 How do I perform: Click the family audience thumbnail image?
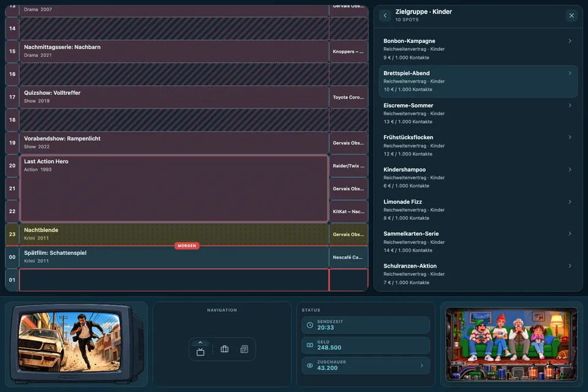[511, 344]
